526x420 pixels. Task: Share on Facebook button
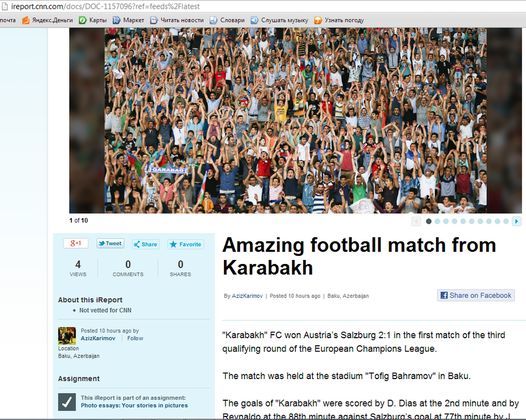[476, 295]
